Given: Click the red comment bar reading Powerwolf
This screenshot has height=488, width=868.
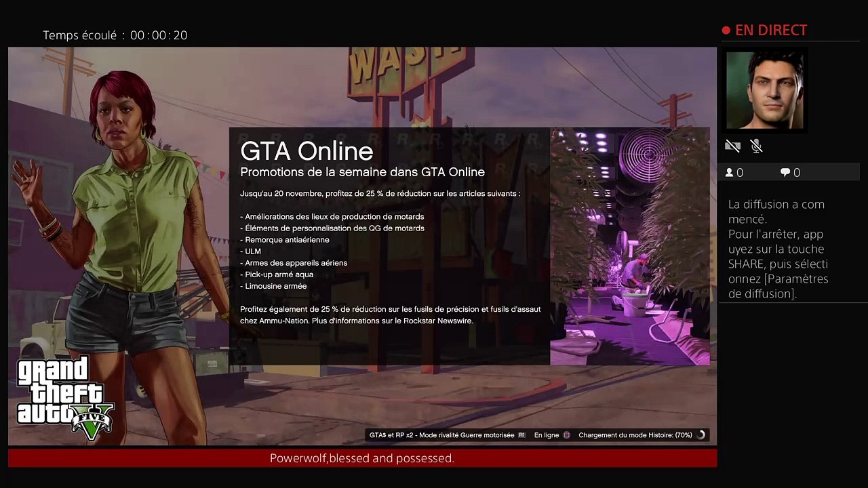Looking at the screenshot, I should click(x=362, y=458).
